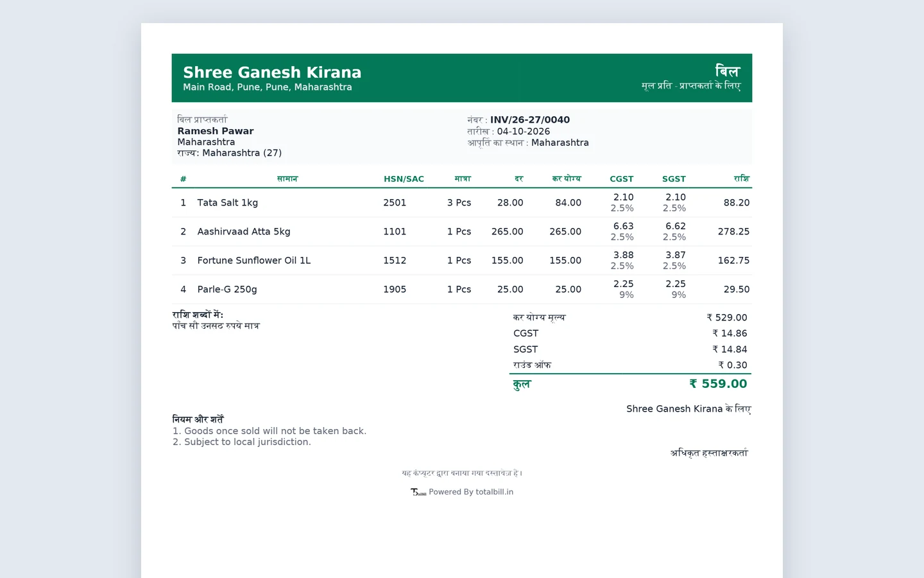Viewport: 924px width, 578px height.
Task: Click the totalbill logo icon in footer
Action: (x=418, y=493)
